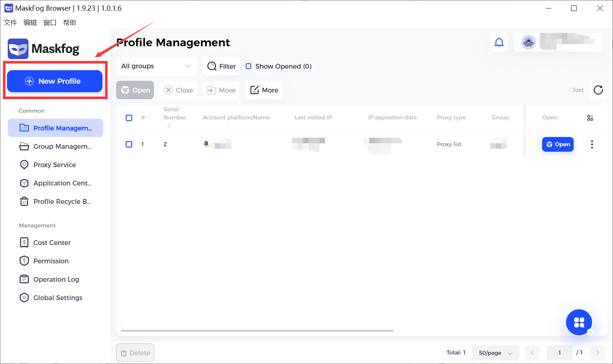This screenshot has height=364, width=613.
Task: Open the 文件 menu
Action: tap(10, 22)
